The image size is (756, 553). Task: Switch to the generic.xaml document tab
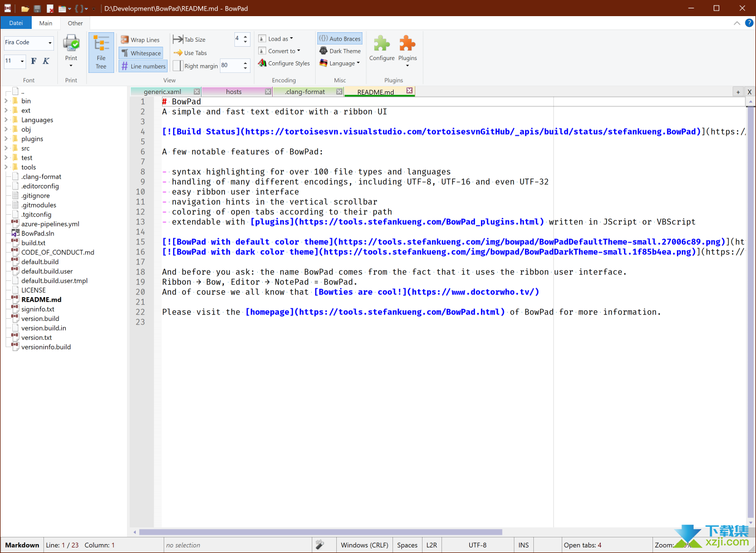(162, 92)
